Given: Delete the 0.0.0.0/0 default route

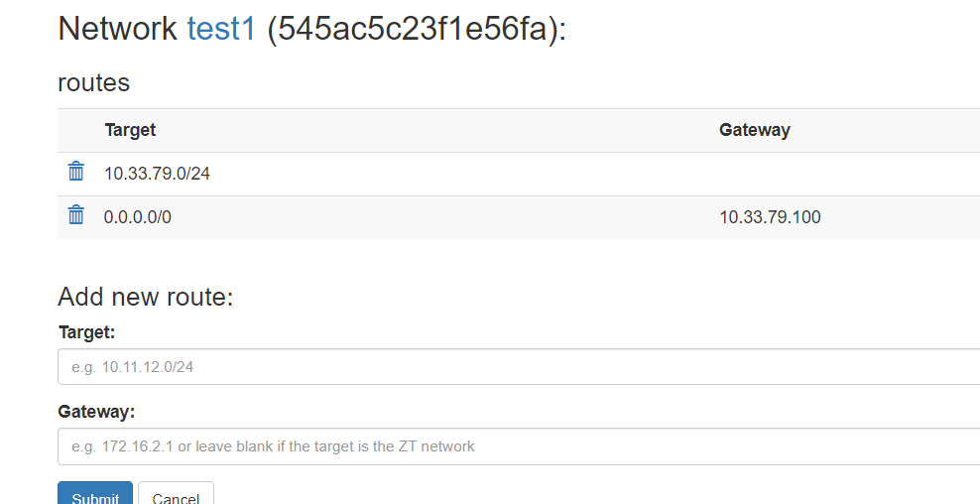Looking at the screenshot, I should (x=75, y=215).
